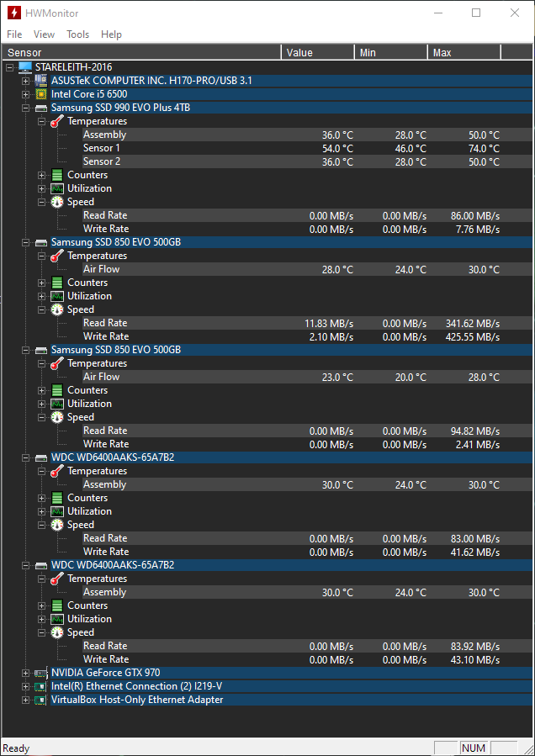This screenshot has height=756, width=535.
Task: Select the Intel Core i5 6500 label
Action: (x=89, y=94)
